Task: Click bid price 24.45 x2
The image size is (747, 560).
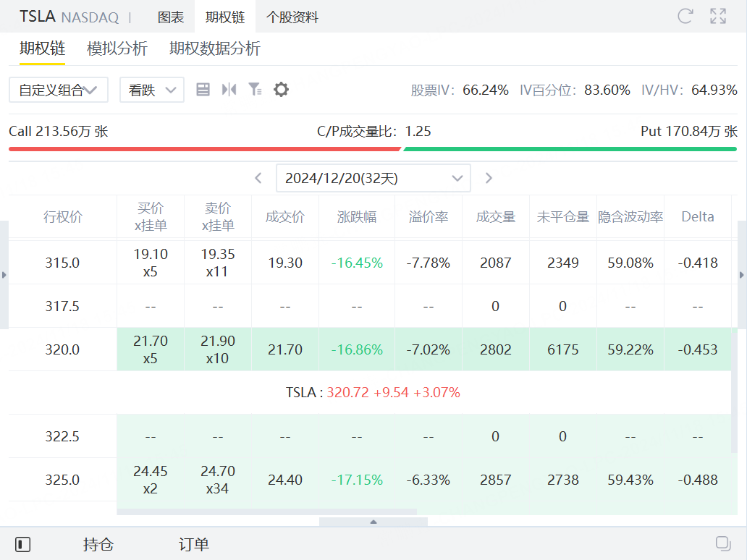Action: (x=151, y=480)
